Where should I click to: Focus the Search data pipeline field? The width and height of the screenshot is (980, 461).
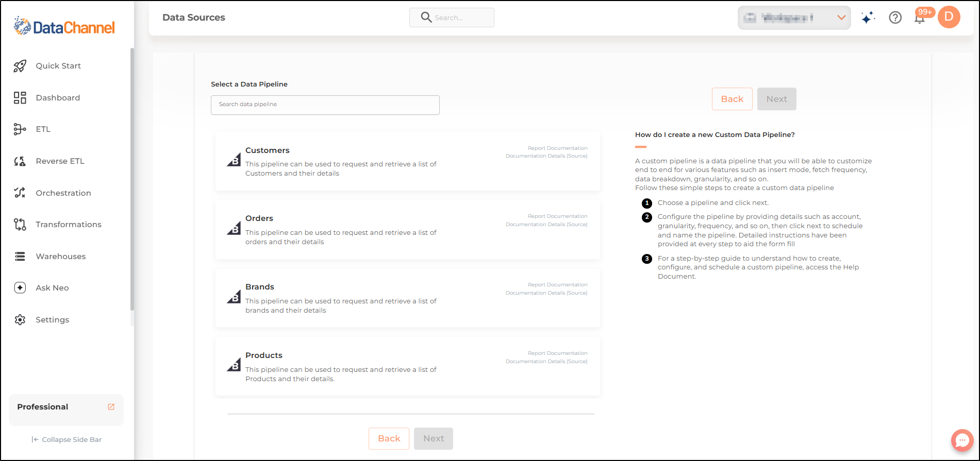click(x=325, y=105)
